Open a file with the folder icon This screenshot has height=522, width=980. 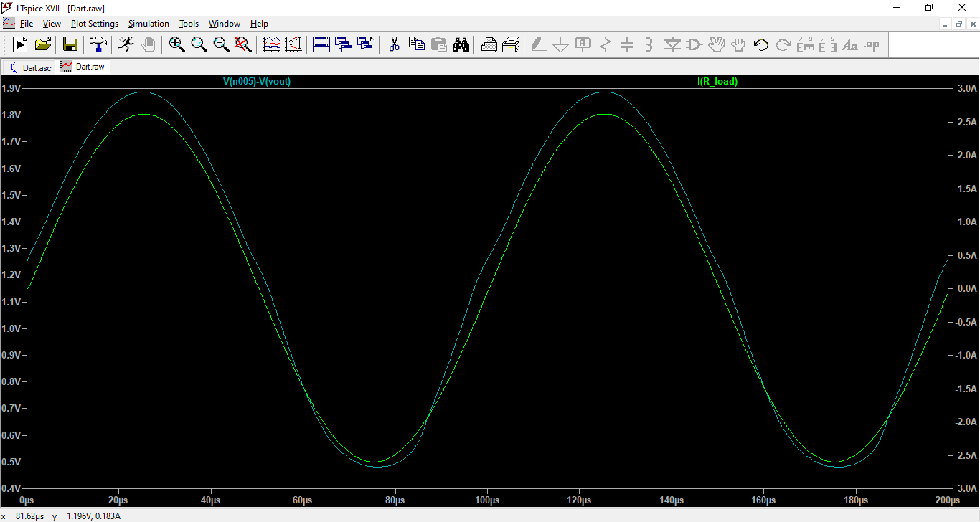tap(44, 44)
